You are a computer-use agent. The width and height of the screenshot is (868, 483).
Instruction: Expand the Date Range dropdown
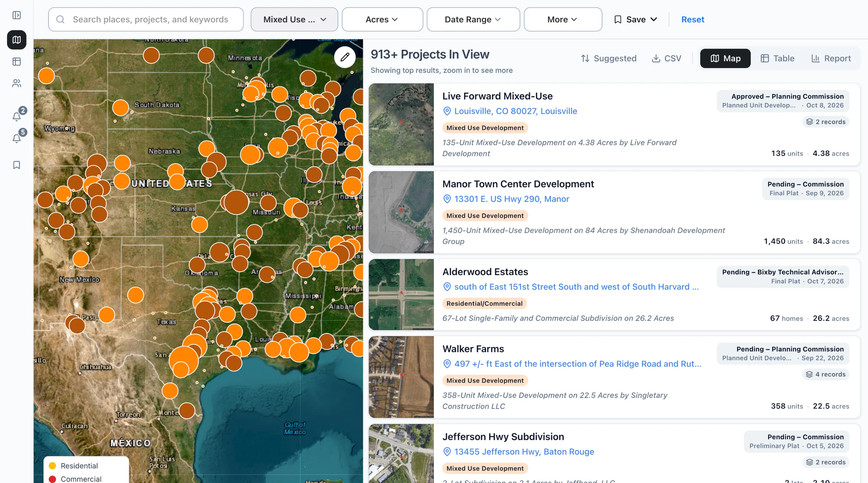point(473,20)
